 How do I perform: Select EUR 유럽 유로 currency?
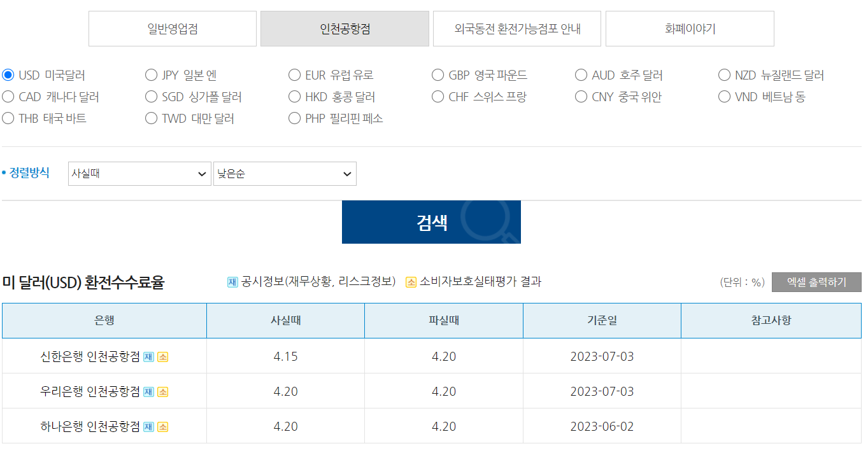point(294,74)
